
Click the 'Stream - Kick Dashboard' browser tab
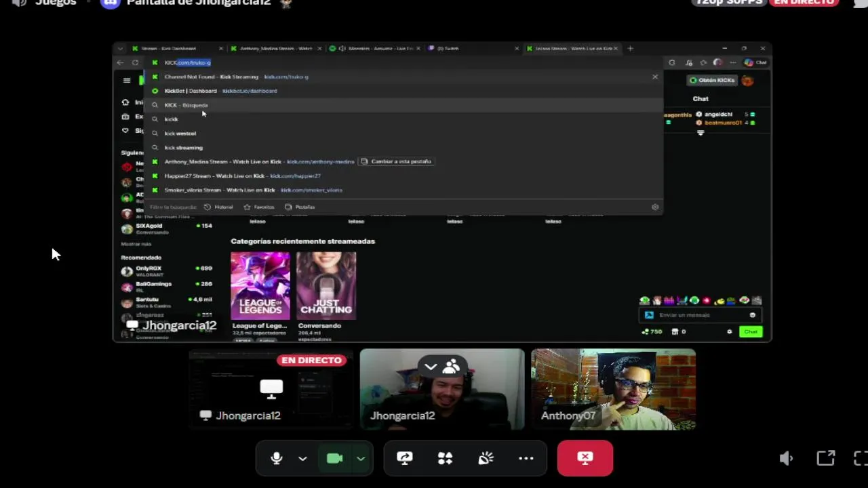(176, 49)
